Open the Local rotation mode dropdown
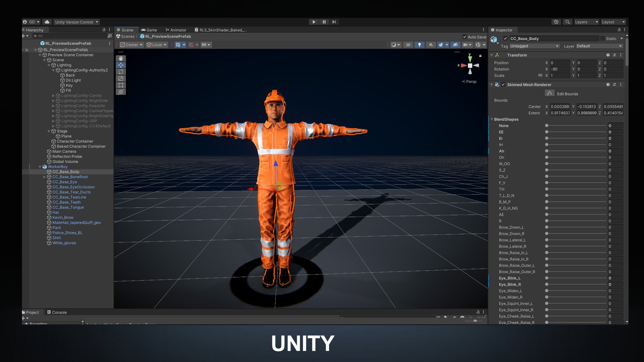The image size is (644, 362). [157, 45]
